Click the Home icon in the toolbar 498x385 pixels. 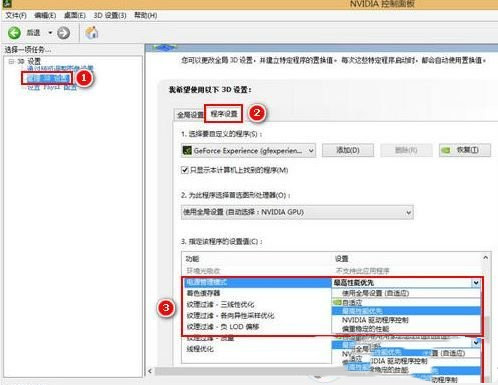click(x=92, y=33)
